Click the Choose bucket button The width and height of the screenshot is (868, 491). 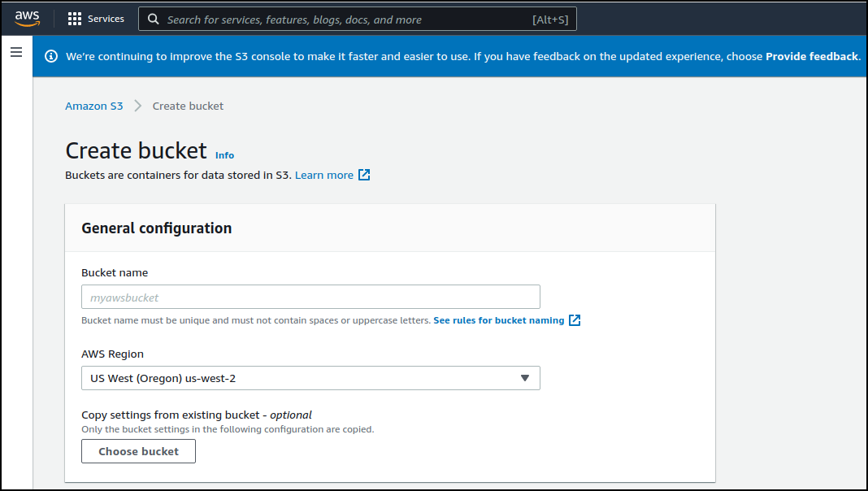tap(138, 451)
